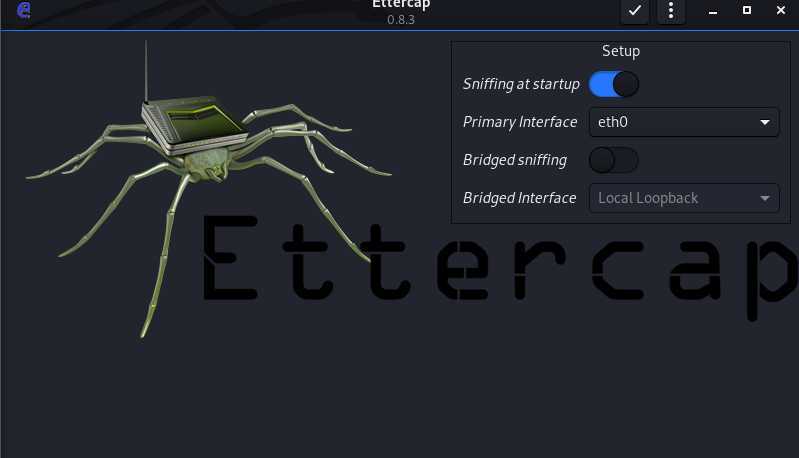Click the spider router logo image
This screenshot has width=799, height=458.
pyautogui.click(x=209, y=188)
